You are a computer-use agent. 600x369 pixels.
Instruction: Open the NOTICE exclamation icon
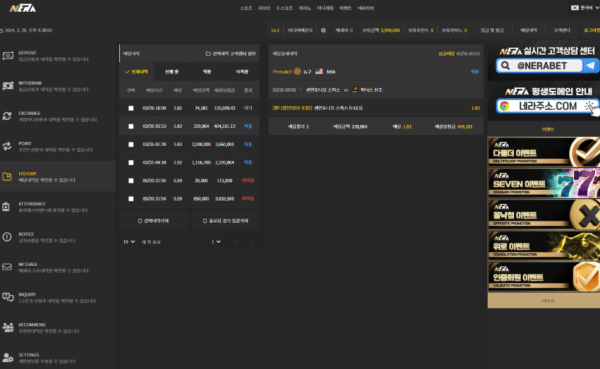tap(7, 237)
